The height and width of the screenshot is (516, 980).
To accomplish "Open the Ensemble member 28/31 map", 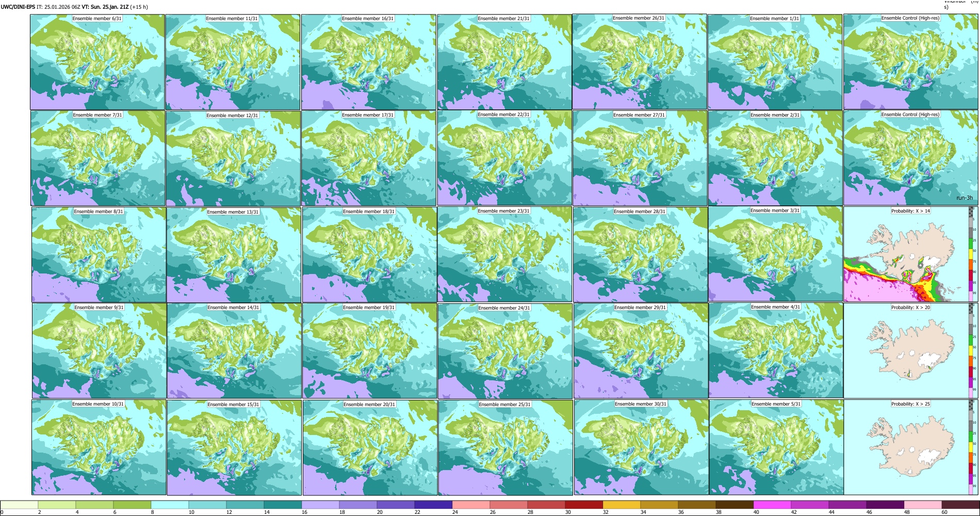I will tap(640, 254).
